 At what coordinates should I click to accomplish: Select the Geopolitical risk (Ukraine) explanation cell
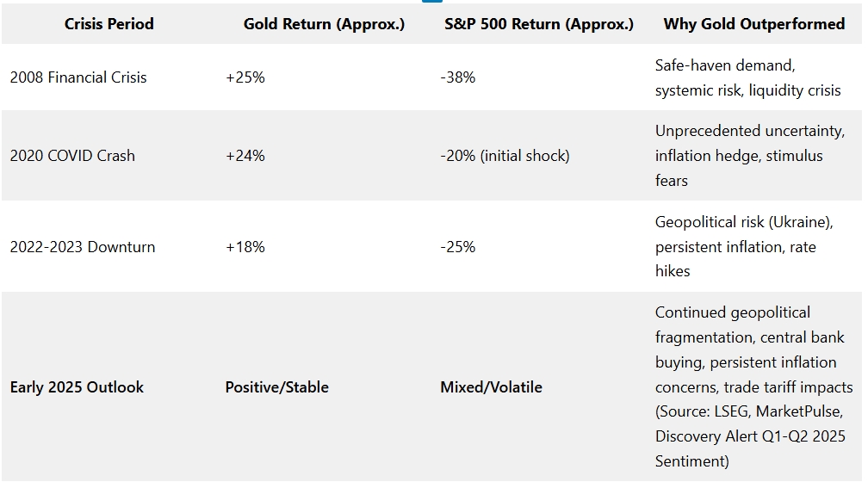tap(744, 247)
